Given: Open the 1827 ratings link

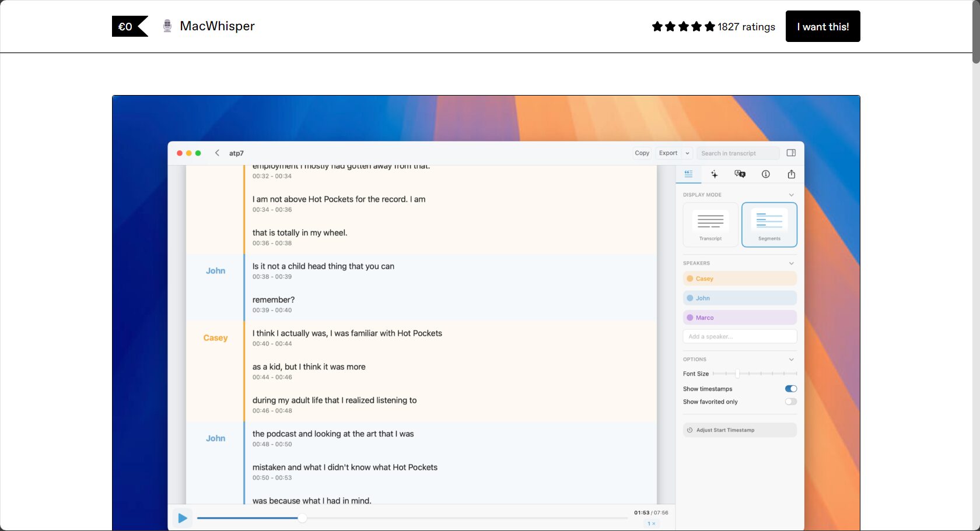Looking at the screenshot, I should pyautogui.click(x=746, y=27).
